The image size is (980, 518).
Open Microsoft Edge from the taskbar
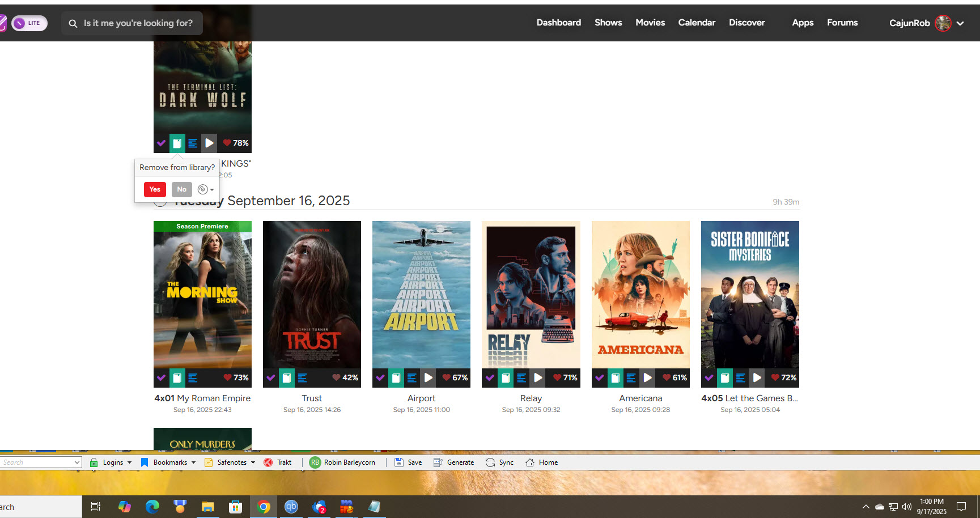point(152,507)
